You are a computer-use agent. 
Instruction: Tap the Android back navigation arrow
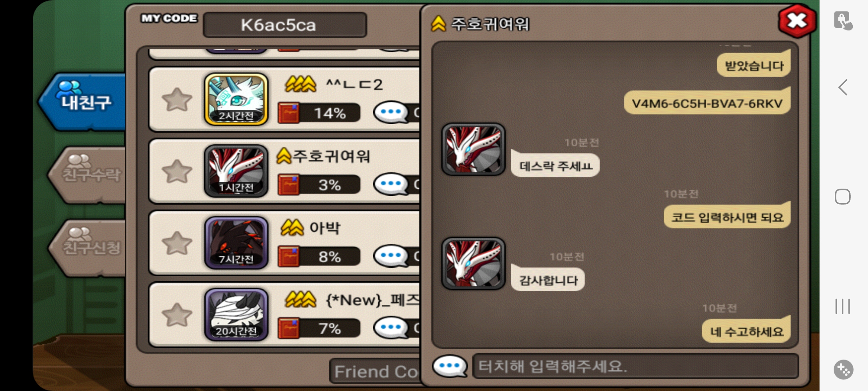(x=843, y=87)
